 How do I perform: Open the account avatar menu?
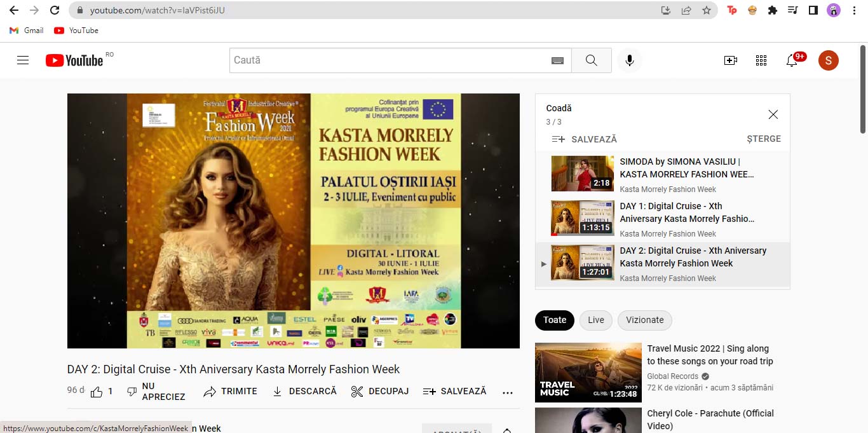(x=829, y=60)
